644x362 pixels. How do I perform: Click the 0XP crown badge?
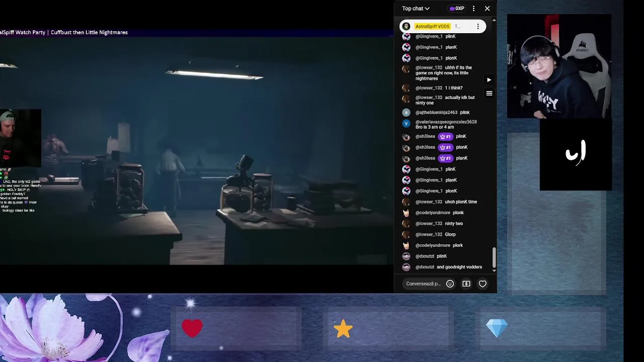[457, 9]
